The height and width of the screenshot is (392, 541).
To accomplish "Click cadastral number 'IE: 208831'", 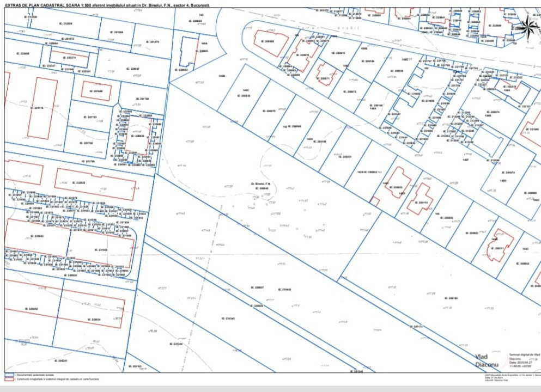I will pyautogui.click(x=344, y=156).
